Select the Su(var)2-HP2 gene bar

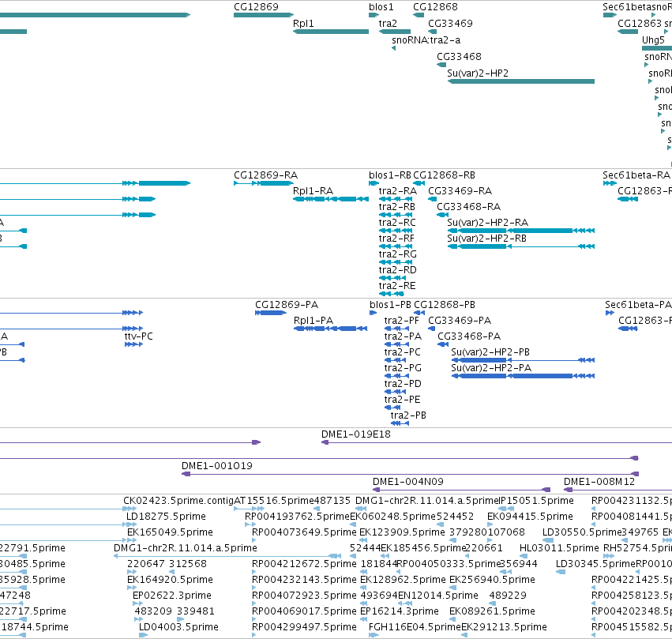[x=520, y=81]
